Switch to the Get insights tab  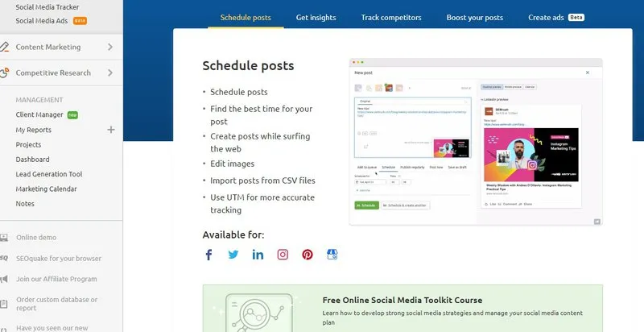click(316, 18)
